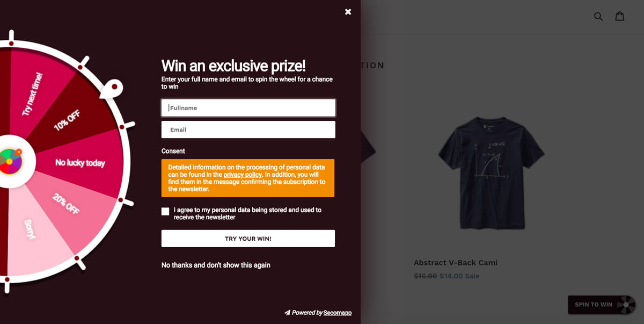Open the search icon in header

tap(598, 16)
